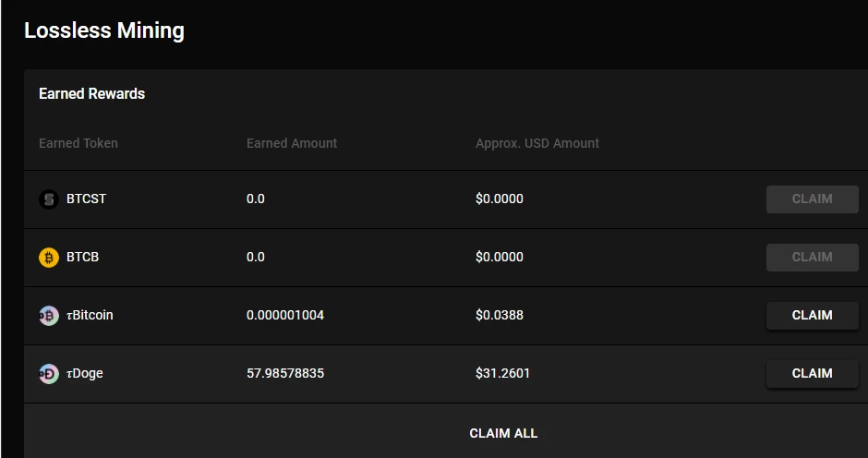868x458 pixels.
Task: Click the 57.98578835 earned amount
Action: pos(285,373)
